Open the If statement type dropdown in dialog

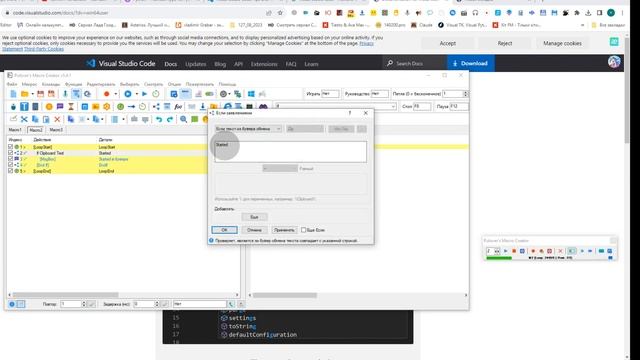point(248,129)
